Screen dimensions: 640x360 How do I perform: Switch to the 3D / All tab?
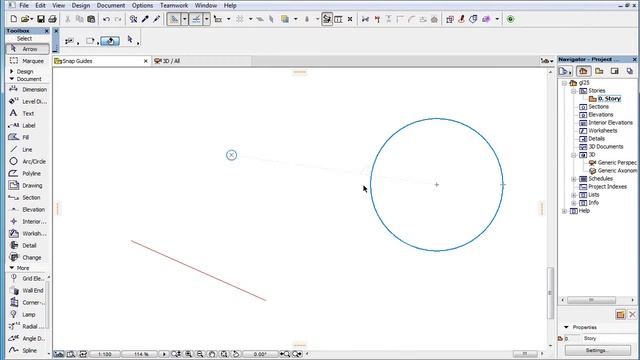(x=202, y=61)
